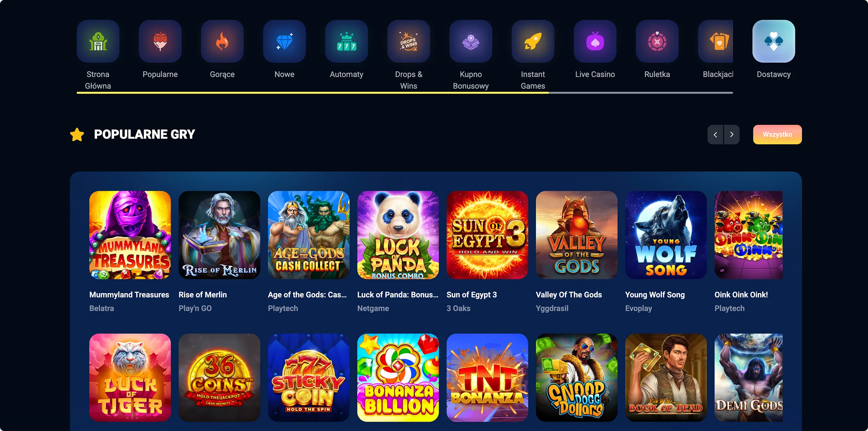Screen dimensions: 868x431
Task: Open the Dostawcy providers tile
Action: click(773, 41)
